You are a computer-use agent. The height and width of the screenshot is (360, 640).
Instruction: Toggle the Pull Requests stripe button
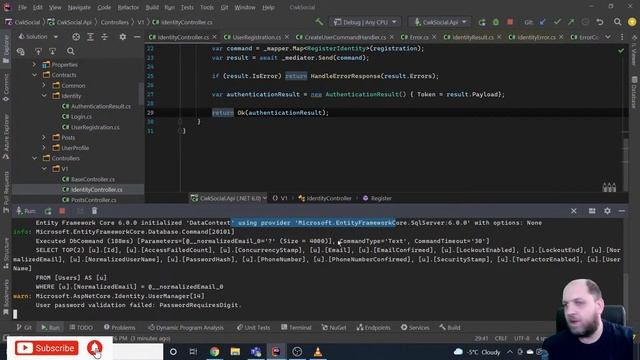tap(6, 192)
